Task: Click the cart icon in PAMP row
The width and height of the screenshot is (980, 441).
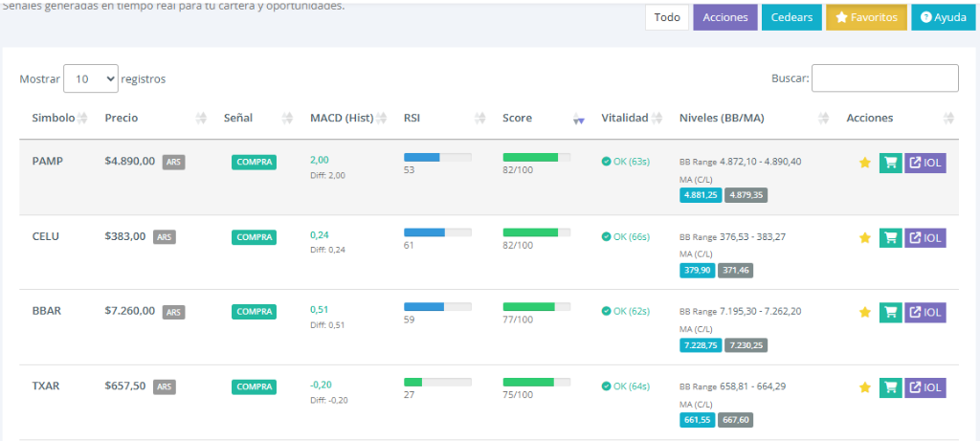Action: point(891,163)
